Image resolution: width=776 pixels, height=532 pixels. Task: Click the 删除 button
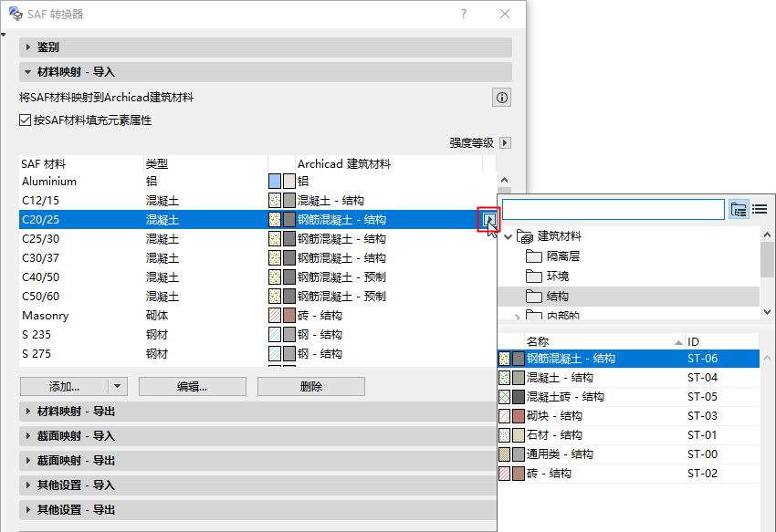(x=310, y=387)
